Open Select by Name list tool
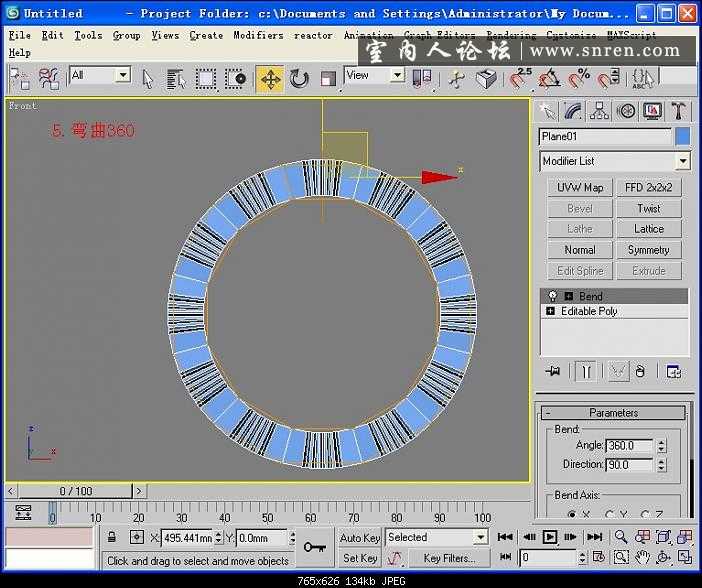 point(176,80)
